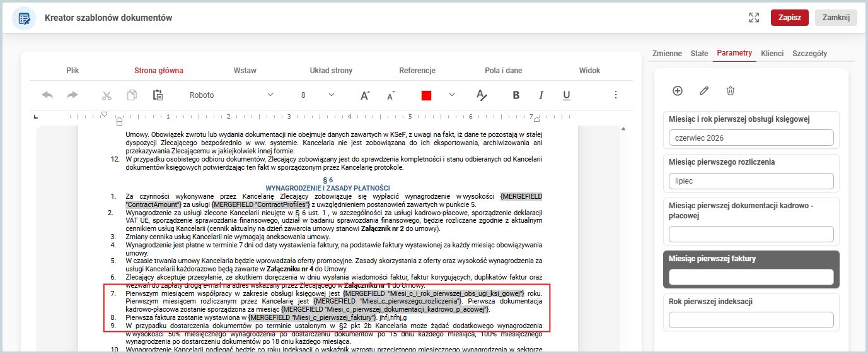Click the Miesi_c_pierwszej_faktury merge field in document
The height and width of the screenshot is (354, 868).
(312, 317)
